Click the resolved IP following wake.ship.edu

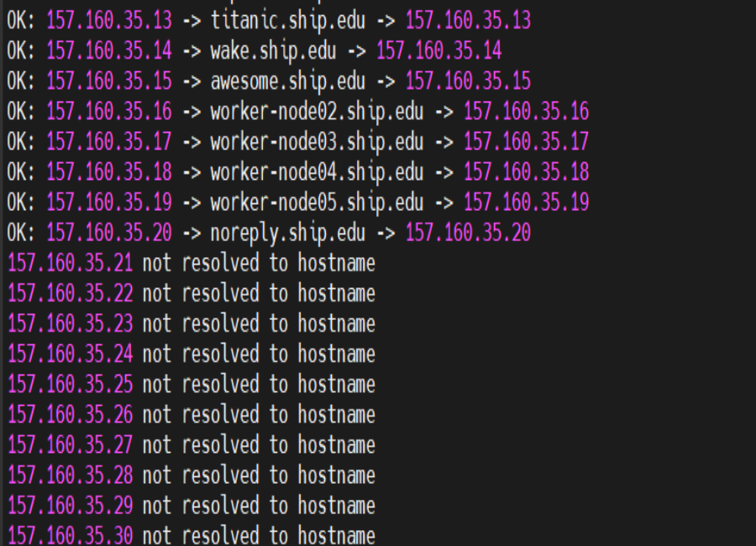pyautogui.click(x=438, y=50)
